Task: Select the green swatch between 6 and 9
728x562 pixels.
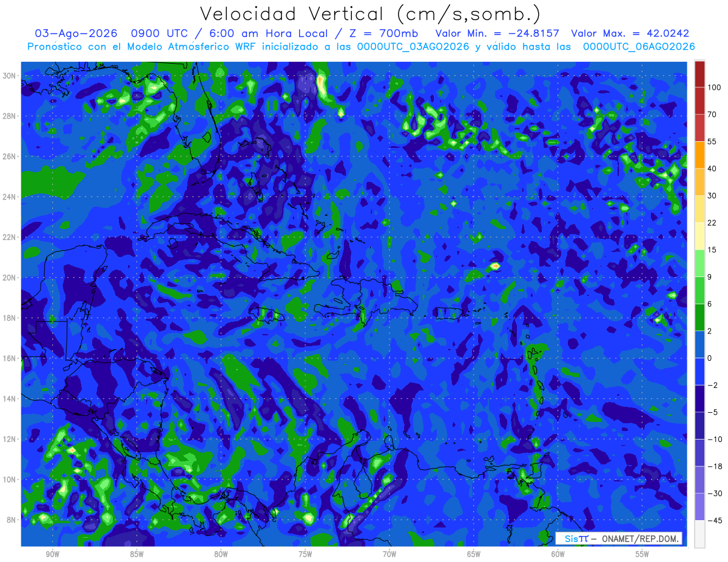Action: pos(699,290)
